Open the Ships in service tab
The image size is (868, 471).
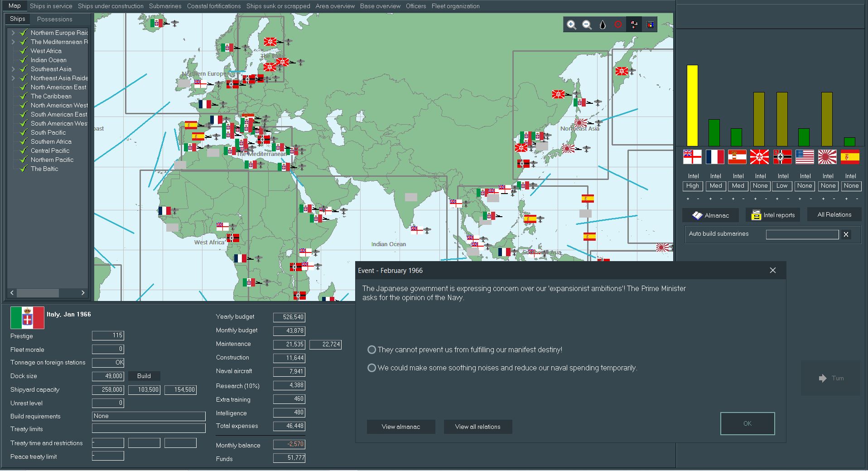point(51,6)
